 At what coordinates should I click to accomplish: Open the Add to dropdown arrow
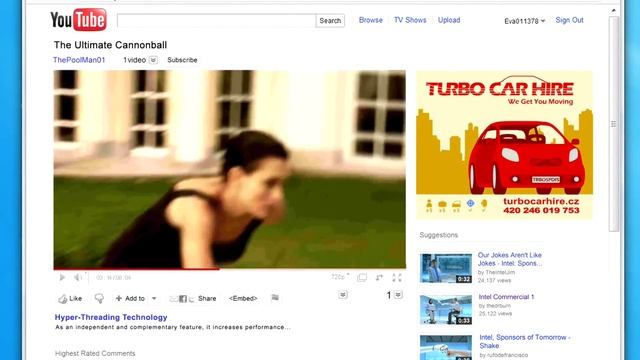tap(154, 298)
